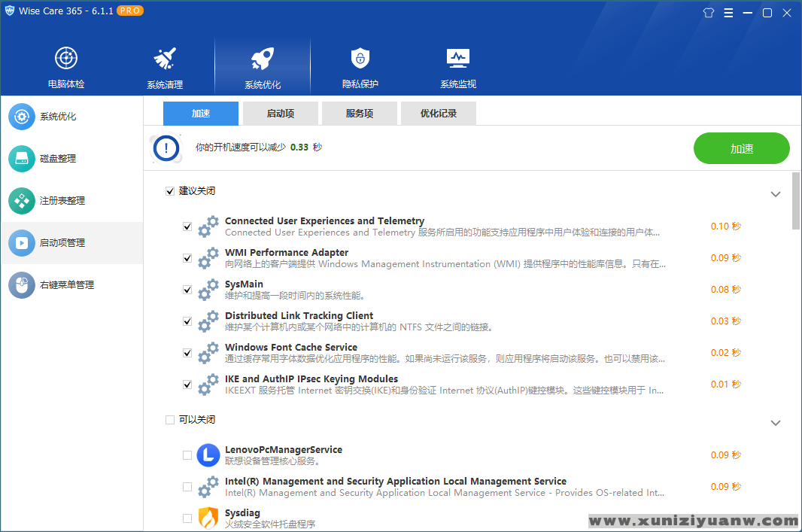802x532 pixels.
Task: Collapse the 可以关闭 section chevron
Action: tap(776, 423)
